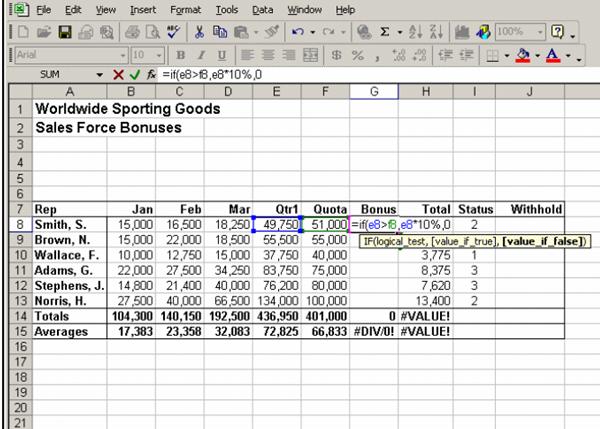Open the Chart Wizard icon
Image resolution: width=600 pixels, height=429 pixels.
pos(462,32)
